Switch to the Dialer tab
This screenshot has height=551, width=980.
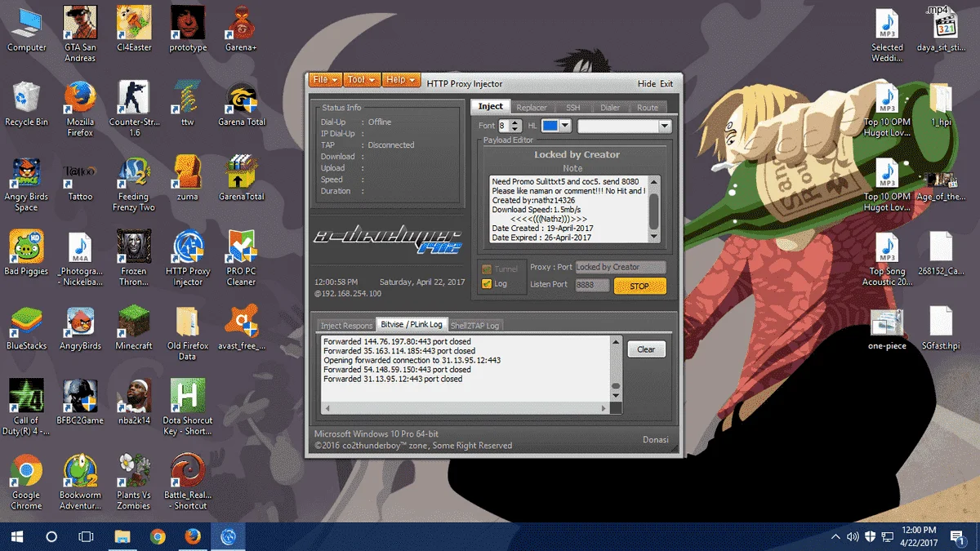(x=610, y=107)
